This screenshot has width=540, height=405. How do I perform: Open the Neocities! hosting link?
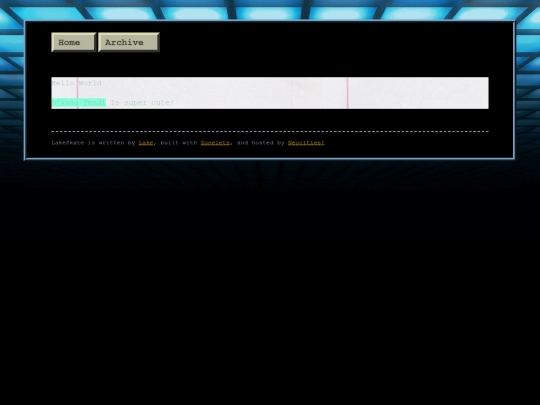pos(306,143)
